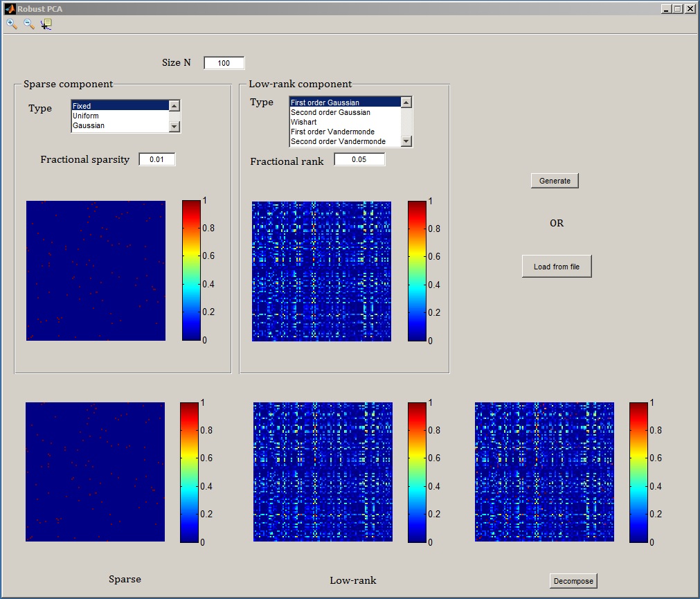This screenshot has width=700, height=599.
Task: Run the Decompose button
Action: pyautogui.click(x=573, y=581)
